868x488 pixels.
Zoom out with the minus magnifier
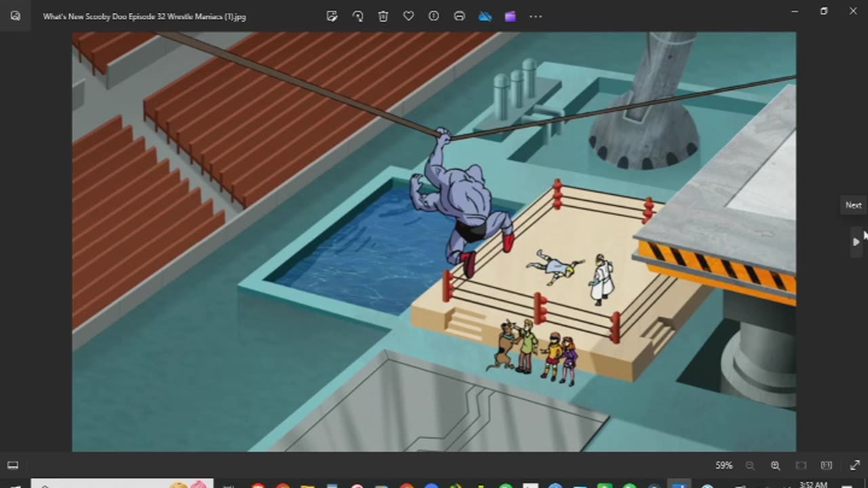point(749,466)
